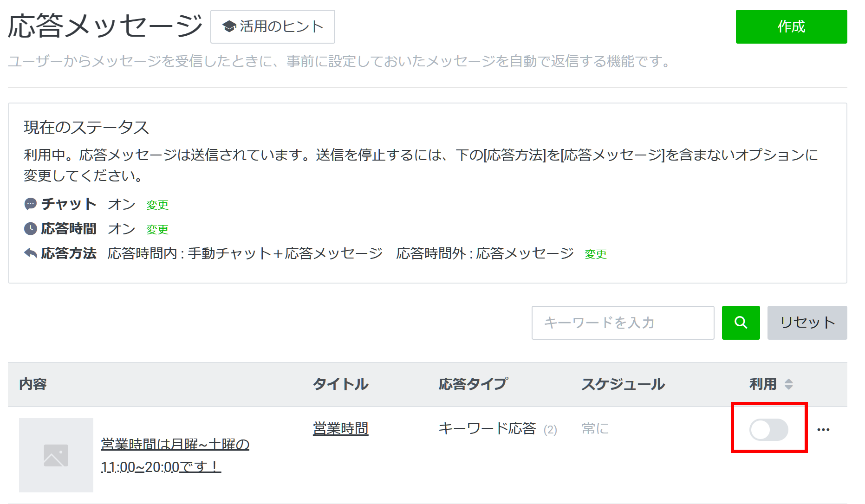Open the 営業時間は月曜~土曜の message content link
865x504 pixels.
pyautogui.click(x=175, y=445)
